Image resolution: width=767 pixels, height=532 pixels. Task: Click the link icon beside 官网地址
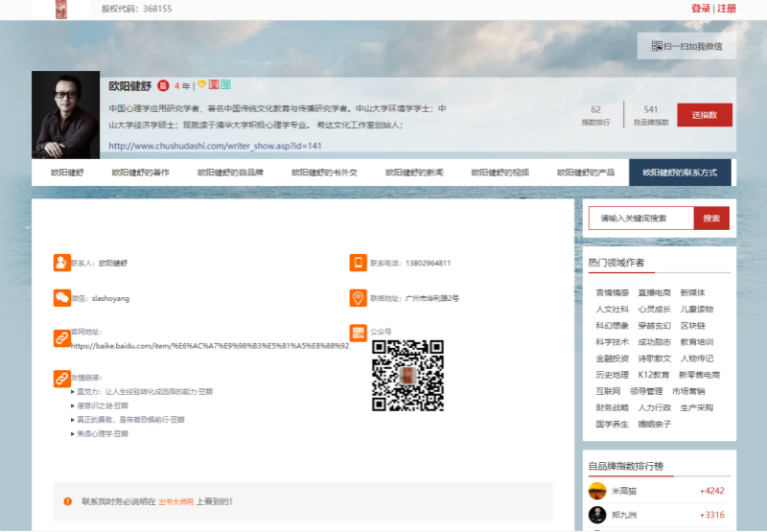tap(61, 338)
